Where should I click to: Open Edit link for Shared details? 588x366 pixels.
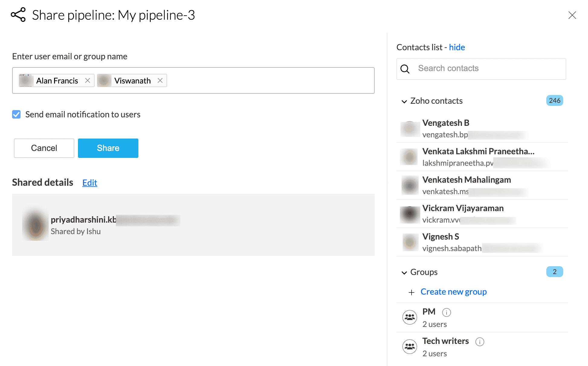pos(90,183)
